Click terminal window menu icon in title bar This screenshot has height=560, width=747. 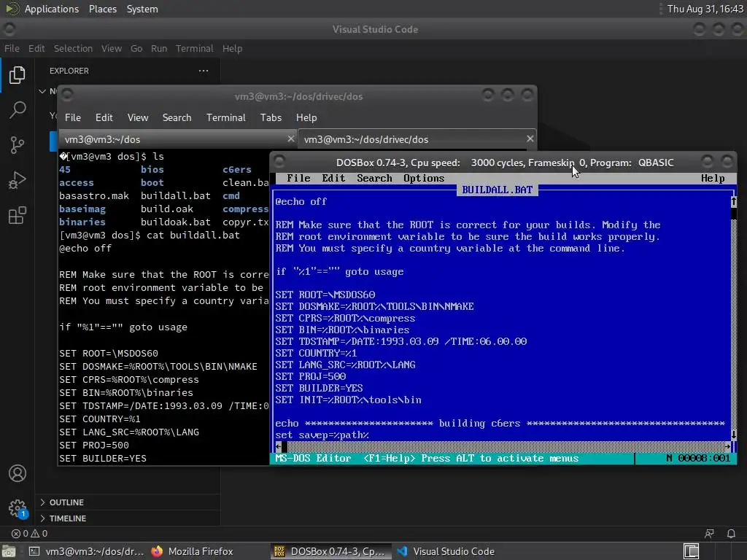click(67, 94)
